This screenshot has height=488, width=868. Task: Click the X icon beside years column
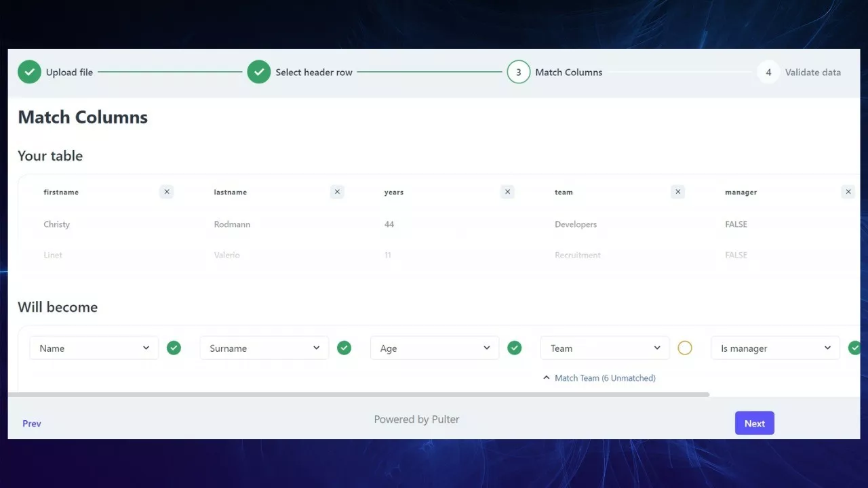click(507, 192)
